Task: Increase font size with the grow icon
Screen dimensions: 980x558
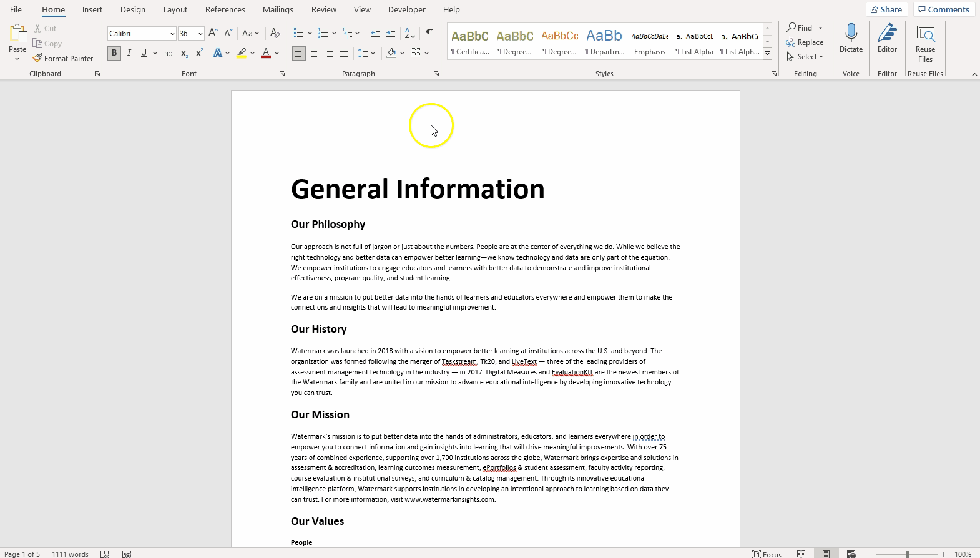Action: pos(213,33)
